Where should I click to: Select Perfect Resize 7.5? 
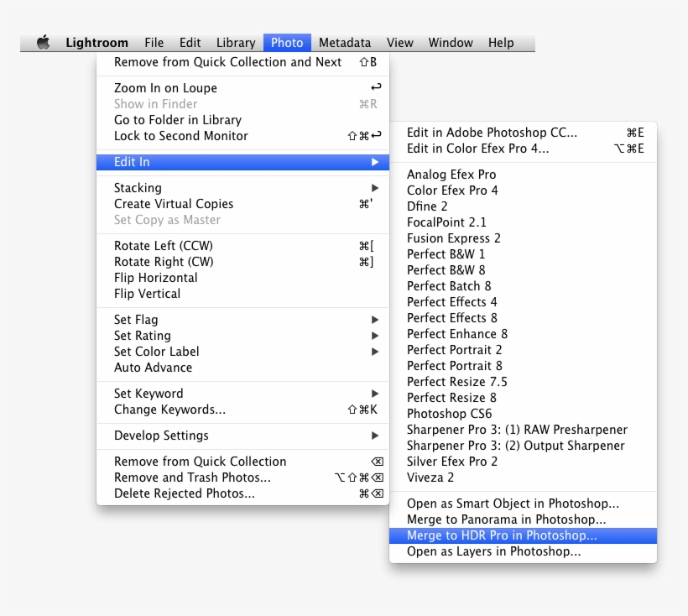click(x=523, y=382)
